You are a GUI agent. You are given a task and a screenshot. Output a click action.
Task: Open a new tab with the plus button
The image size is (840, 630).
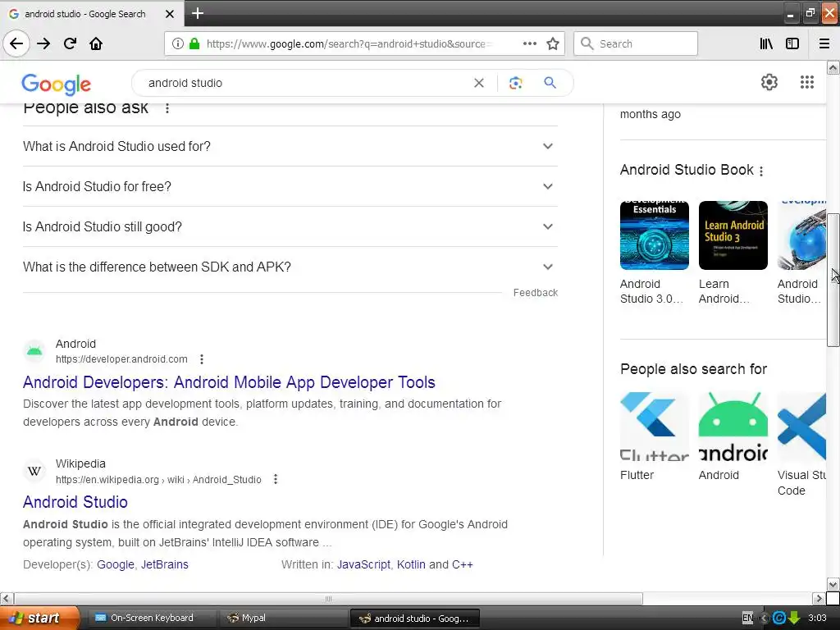[197, 13]
